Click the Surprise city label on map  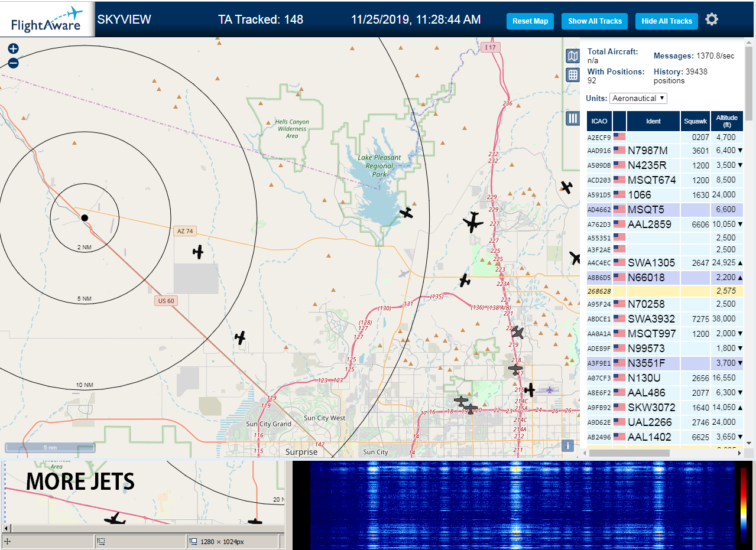tap(301, 452)
